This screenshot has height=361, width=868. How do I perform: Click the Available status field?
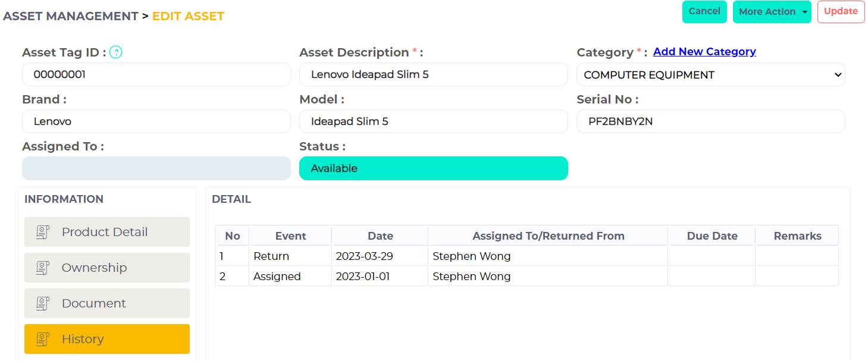[x=433, y=168]
